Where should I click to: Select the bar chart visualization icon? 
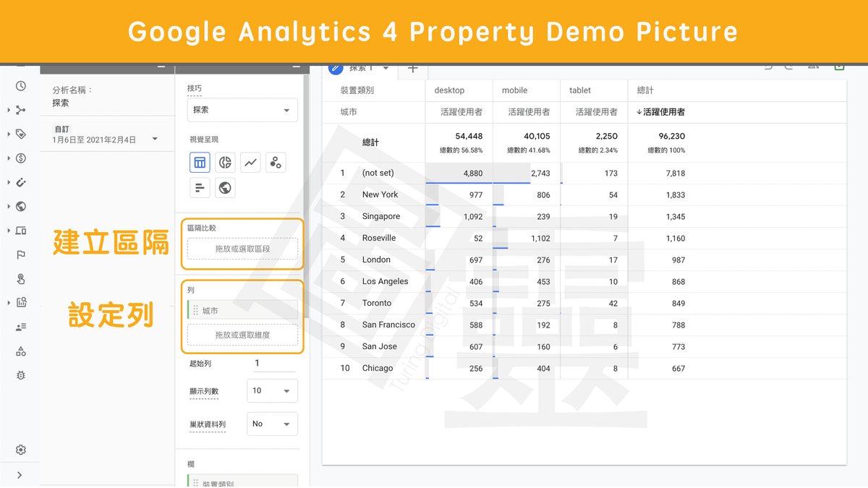(x=200, y=188)
